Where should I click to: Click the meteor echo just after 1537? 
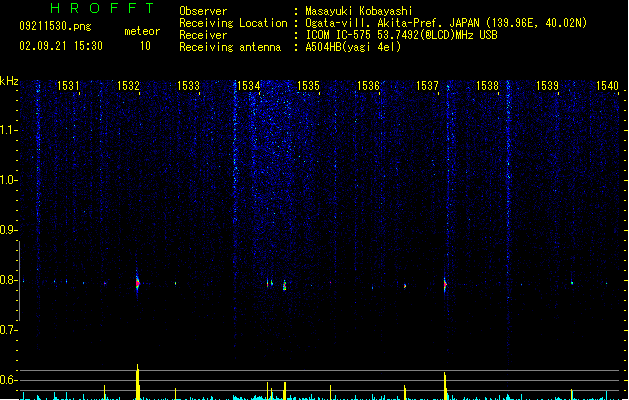(445, 284)
